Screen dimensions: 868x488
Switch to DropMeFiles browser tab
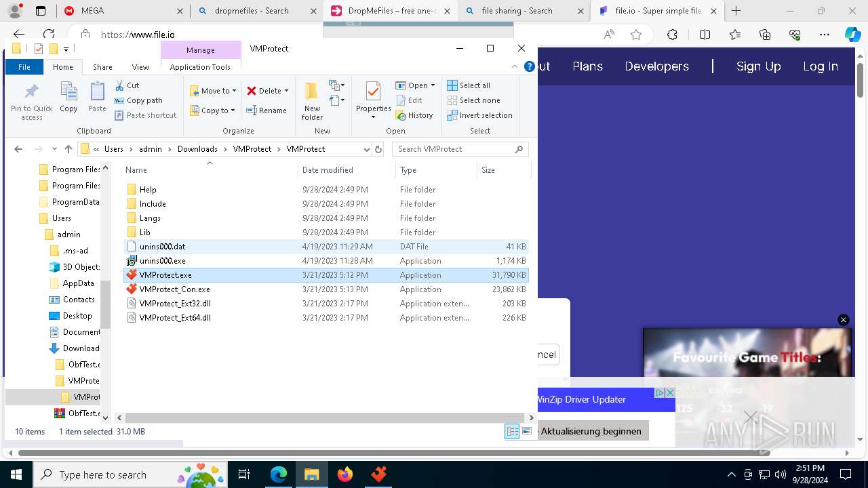click(x=391, y=11)
